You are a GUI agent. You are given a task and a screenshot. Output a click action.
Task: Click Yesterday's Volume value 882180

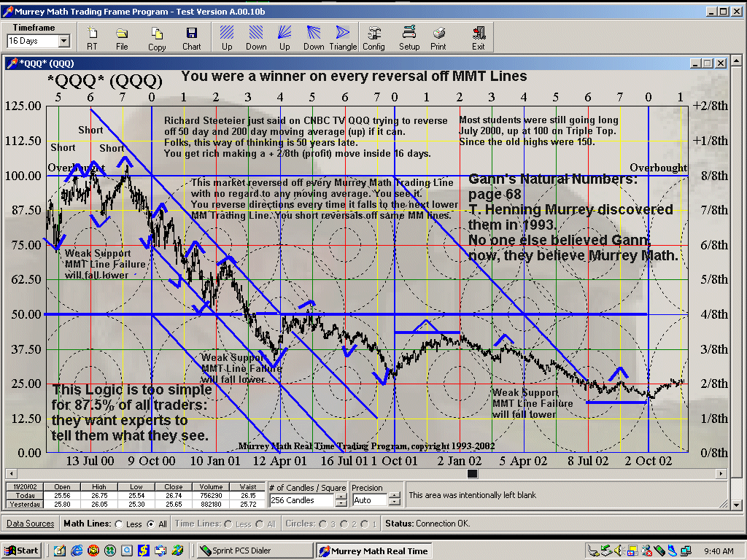click(211, 504)
